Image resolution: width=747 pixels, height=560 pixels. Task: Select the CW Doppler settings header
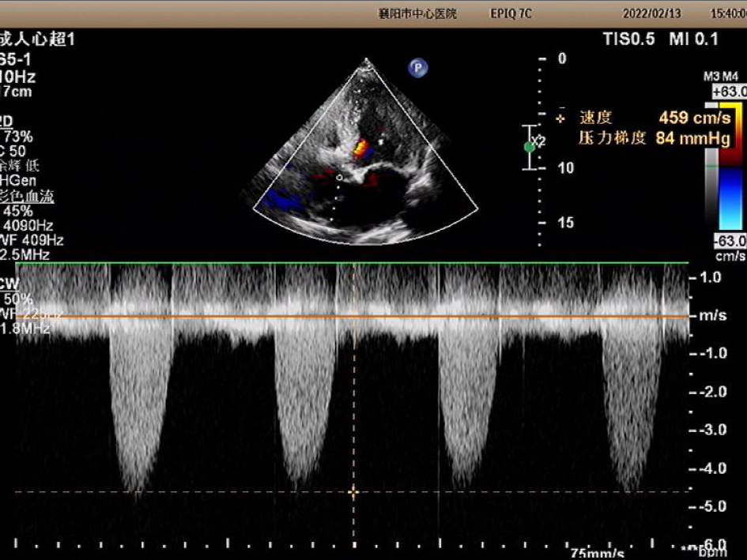(8, 284)
